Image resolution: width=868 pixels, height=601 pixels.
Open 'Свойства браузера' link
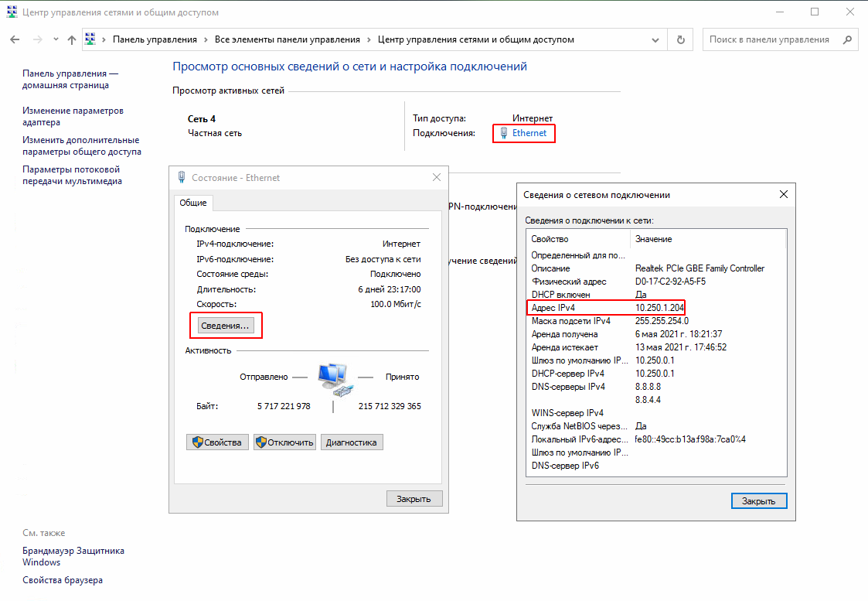point(63,581)
